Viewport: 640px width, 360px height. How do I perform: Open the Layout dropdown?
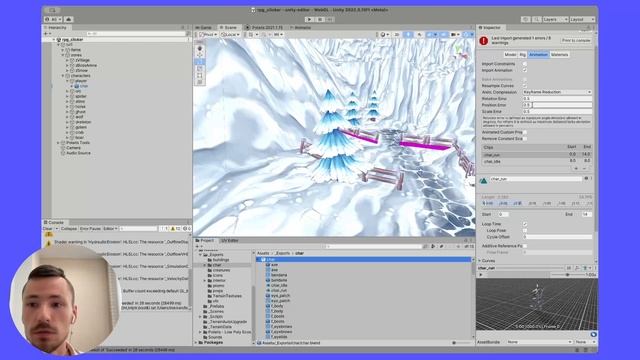[582, 19]
